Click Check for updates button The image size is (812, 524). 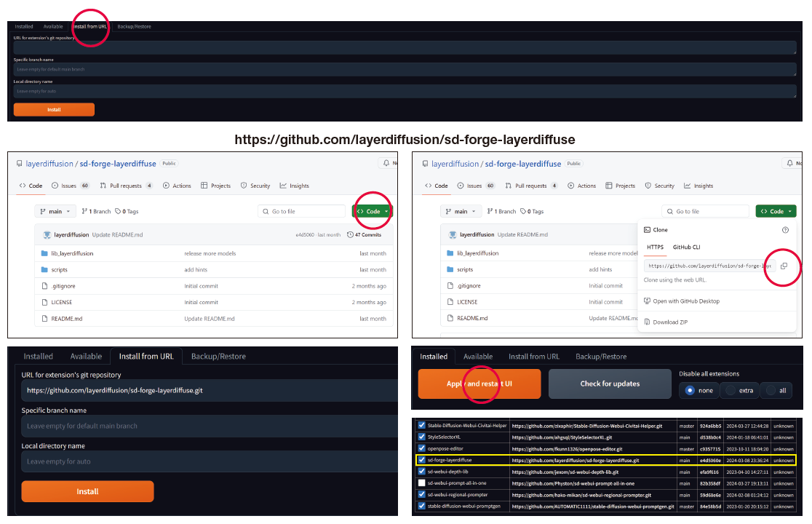tap(610, 384)
